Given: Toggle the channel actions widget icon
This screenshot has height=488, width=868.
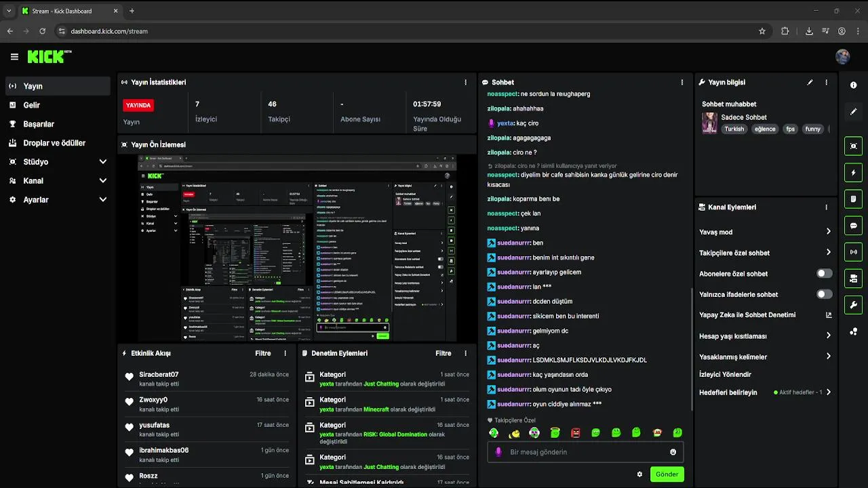Looking at the screenshot, I should (x=853, y=279).
